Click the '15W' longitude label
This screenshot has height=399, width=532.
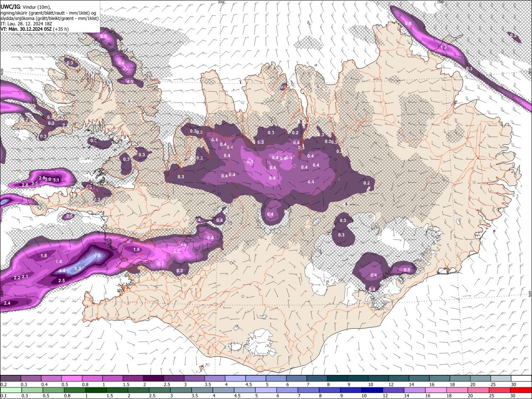pos(440,2)
